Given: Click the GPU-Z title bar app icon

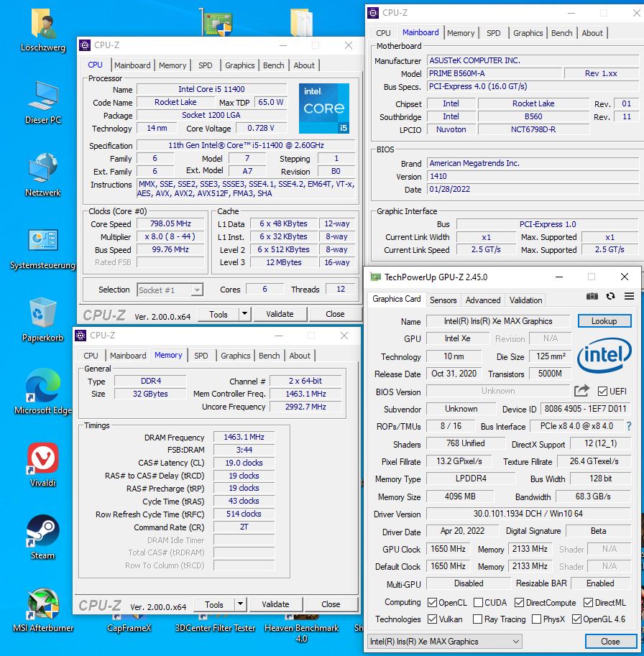Looking at the screenshot, I should [375, 277].
